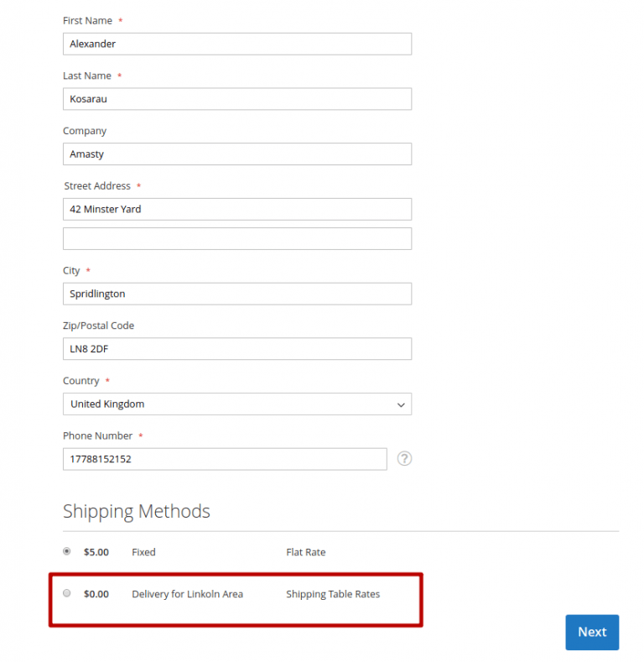
Task: Click the "Country" field label
Action: pyautogui.click(x=80, y=381)
